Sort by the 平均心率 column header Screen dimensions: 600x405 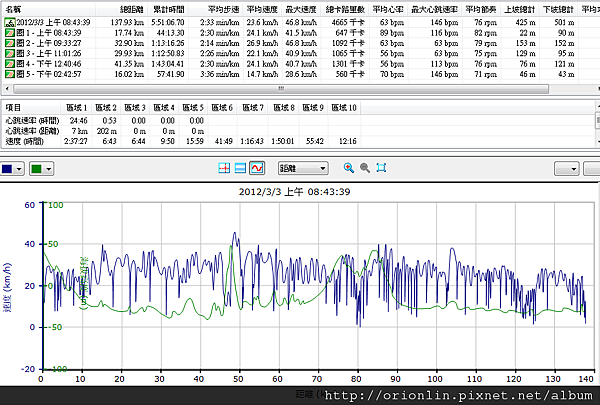[x=388, y=10]
